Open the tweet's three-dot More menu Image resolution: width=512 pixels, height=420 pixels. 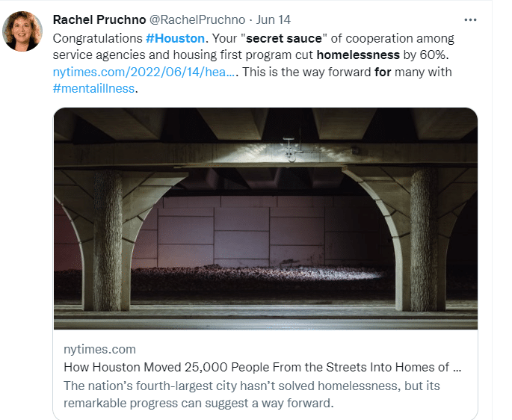click(470, 19)
